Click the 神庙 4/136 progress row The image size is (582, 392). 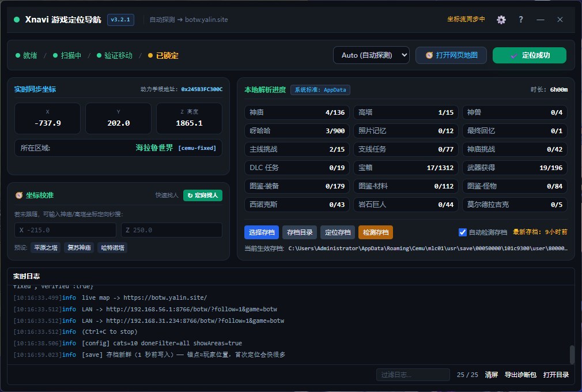[297, 112]
